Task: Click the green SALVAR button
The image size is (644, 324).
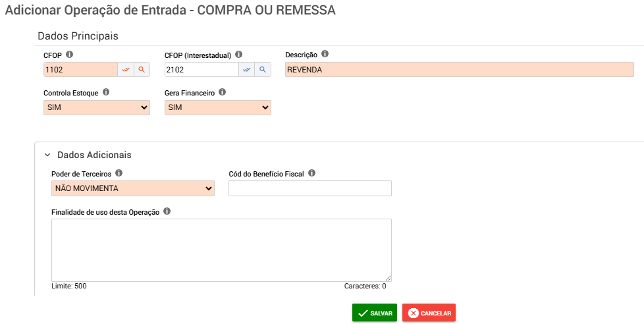Action: click(375, 313)
